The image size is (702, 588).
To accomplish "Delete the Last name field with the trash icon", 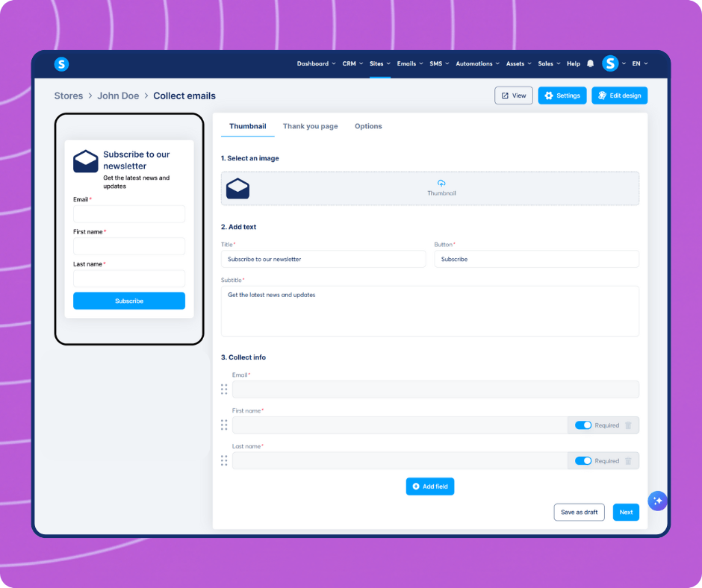I will 628,460.
